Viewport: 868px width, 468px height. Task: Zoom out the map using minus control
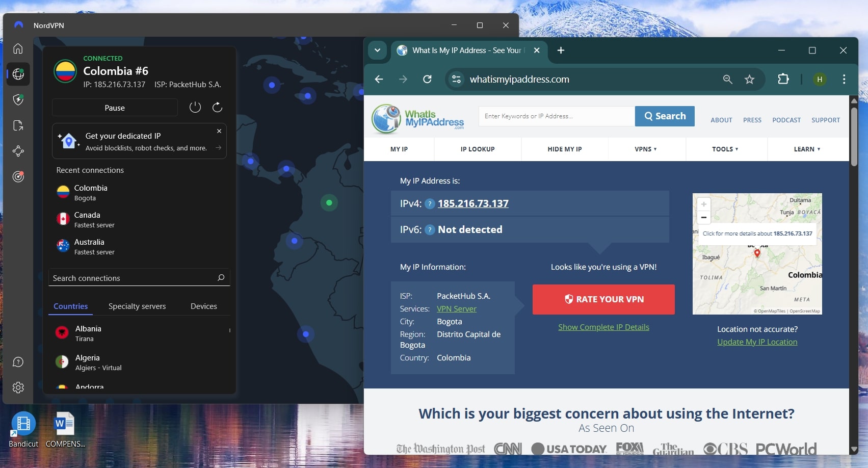704,217
